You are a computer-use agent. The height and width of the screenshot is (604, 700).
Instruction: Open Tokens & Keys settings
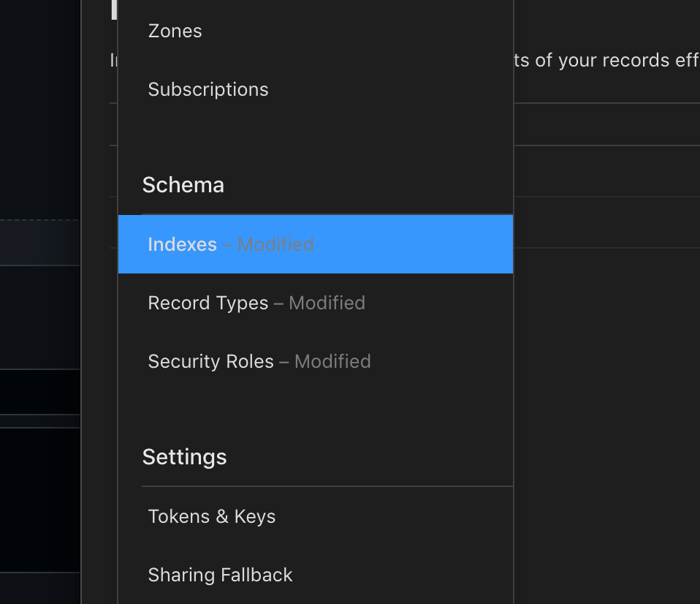click(x=211, y=516)
